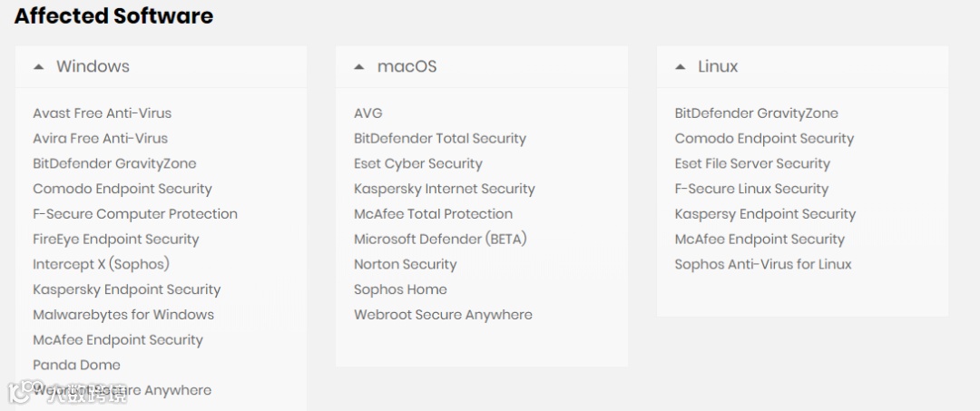980x411 pixels.
Task: Open Microsoft Defender (BETA) entry
Action: pos(441,240)
